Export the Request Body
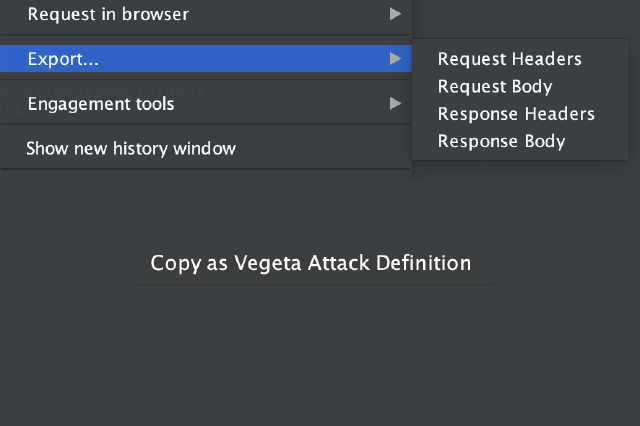 pyautogui.click(x=495, y=87)
